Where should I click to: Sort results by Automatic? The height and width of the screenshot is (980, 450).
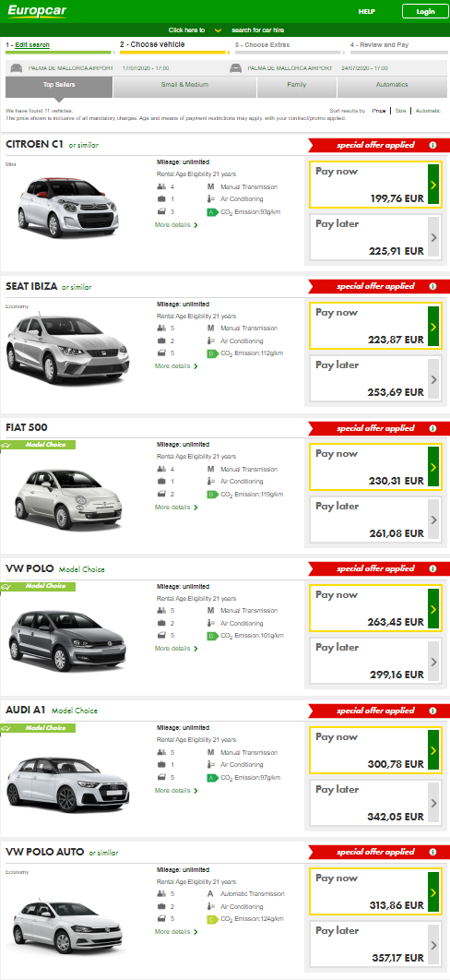(428, 111)
